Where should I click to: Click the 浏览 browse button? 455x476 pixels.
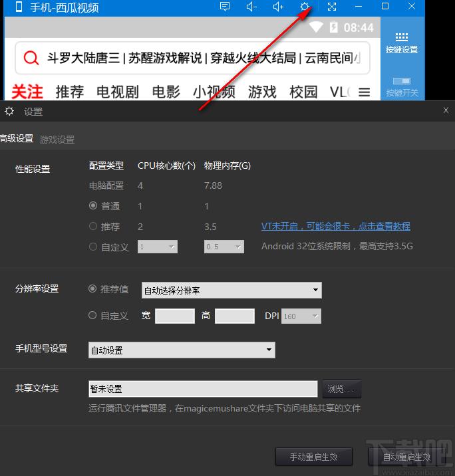(x=343, y=389)
